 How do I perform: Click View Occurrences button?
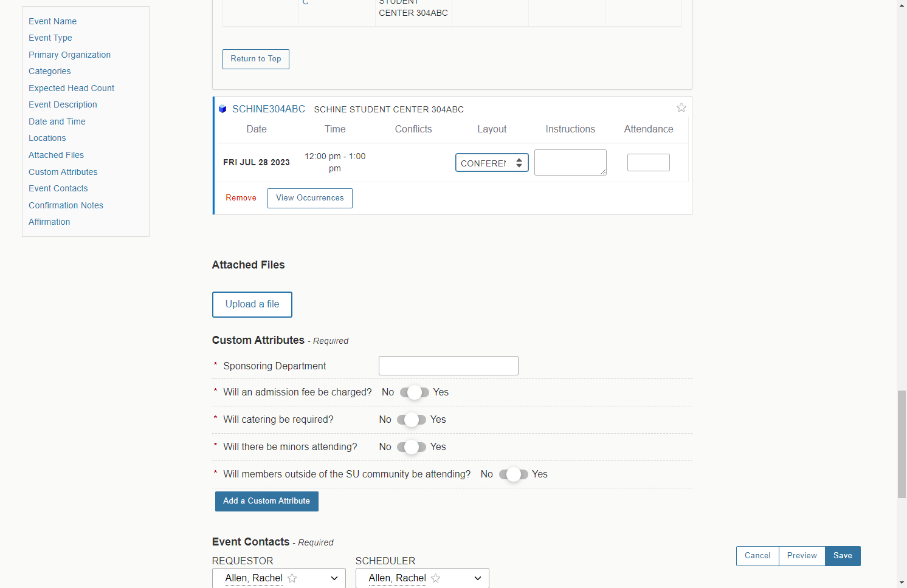click(310, 198)
